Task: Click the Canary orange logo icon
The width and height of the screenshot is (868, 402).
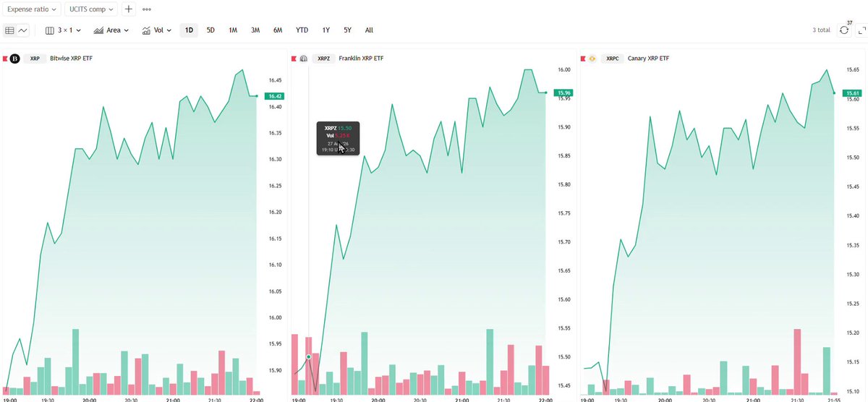Action: (593, 58)
